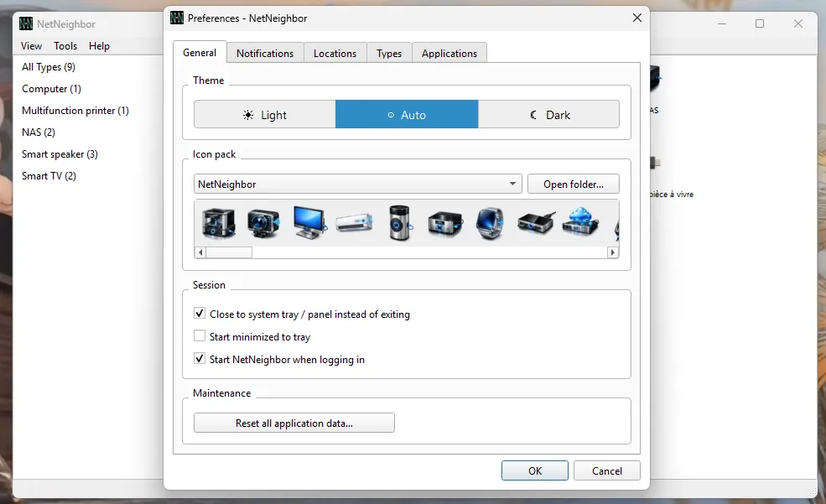The width and height of the screenshot is (826, 504).
Task: Switch to the Types tab
Action: point(389,53)
